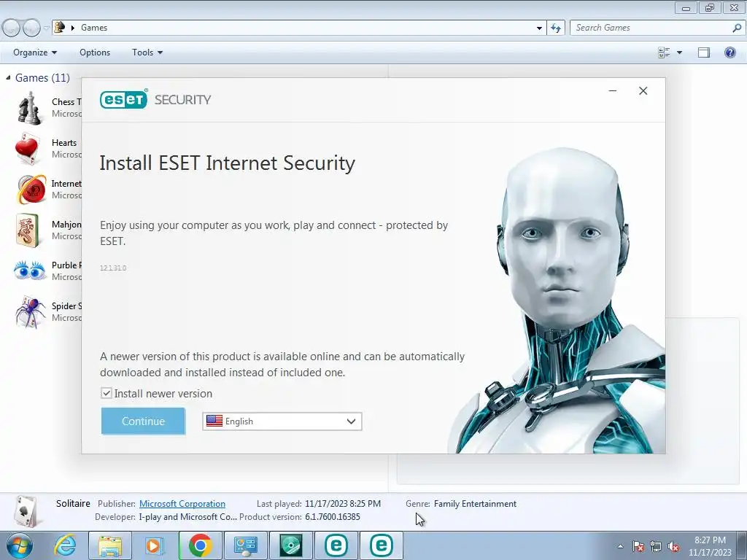Click the Games folder icon in the address bar
The height and width of the screenshot is (560, 747).
click(59, 27)
